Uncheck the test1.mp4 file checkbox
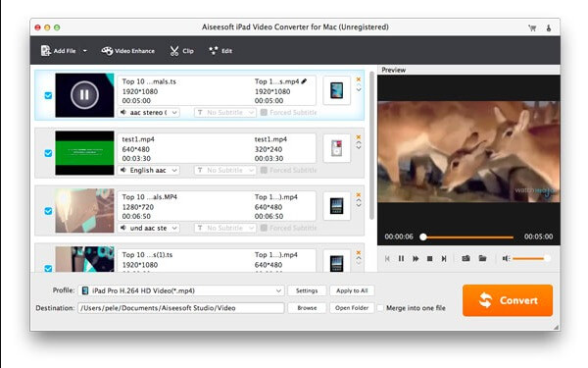The width and height of the screenshot is (588, 368). point(48,153)
